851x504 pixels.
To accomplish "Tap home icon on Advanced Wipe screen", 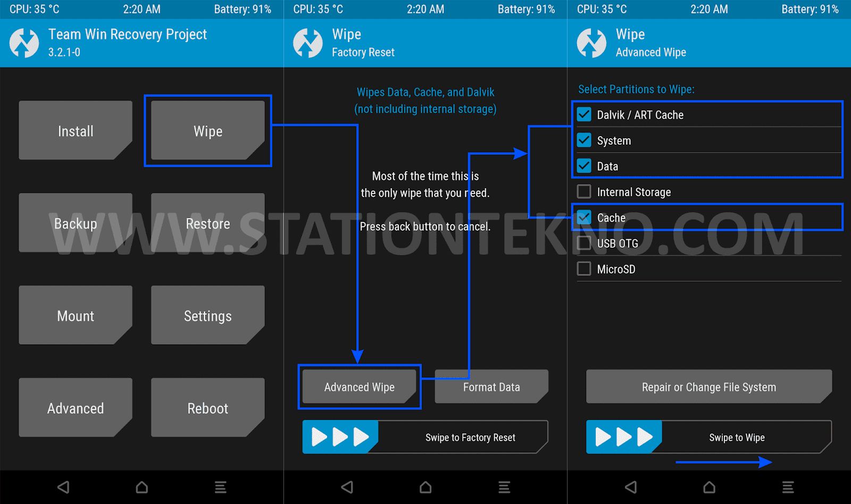I will pos(710,487).
